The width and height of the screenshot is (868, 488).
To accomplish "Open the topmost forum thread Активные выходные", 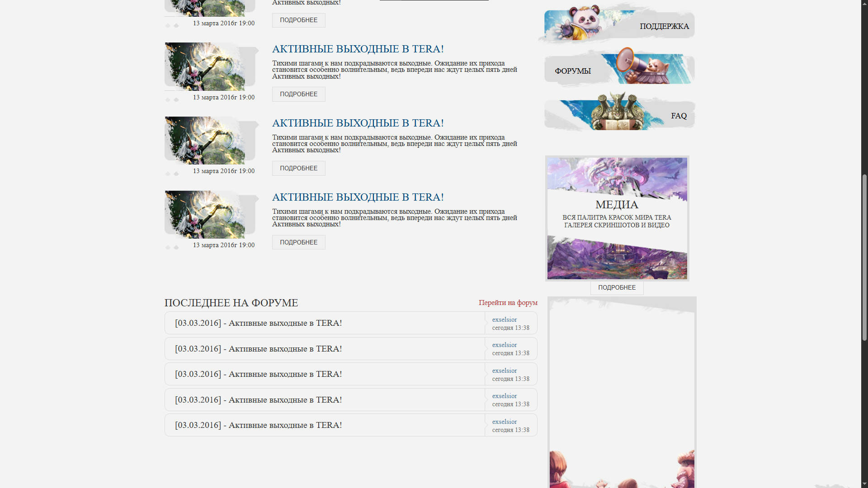I will (258, 323).
